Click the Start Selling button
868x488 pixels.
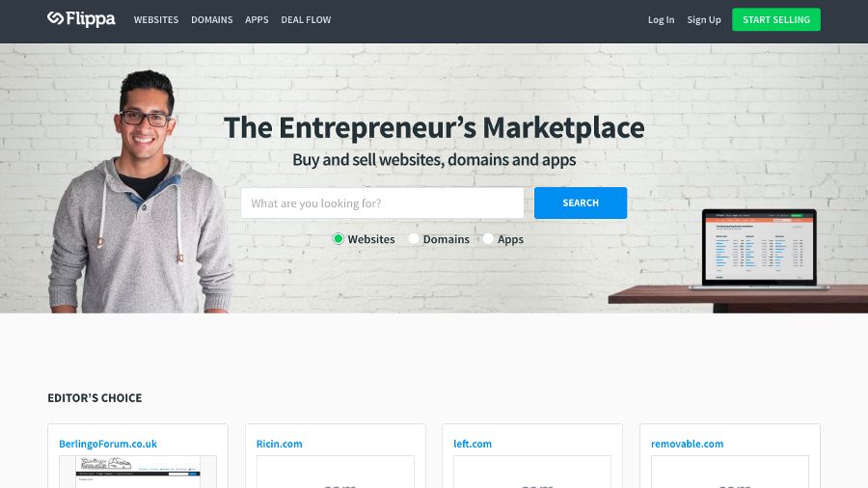(776, 19)
